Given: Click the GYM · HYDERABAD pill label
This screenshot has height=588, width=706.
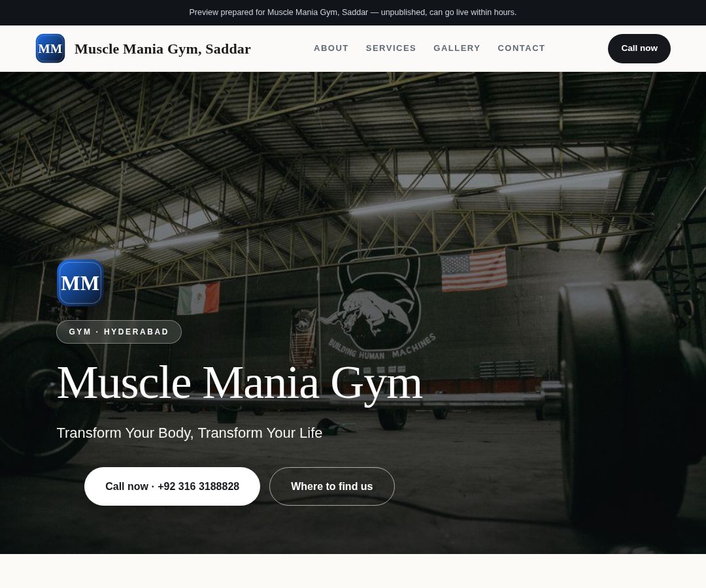Looking at the screenshot, I should (119, 331).
